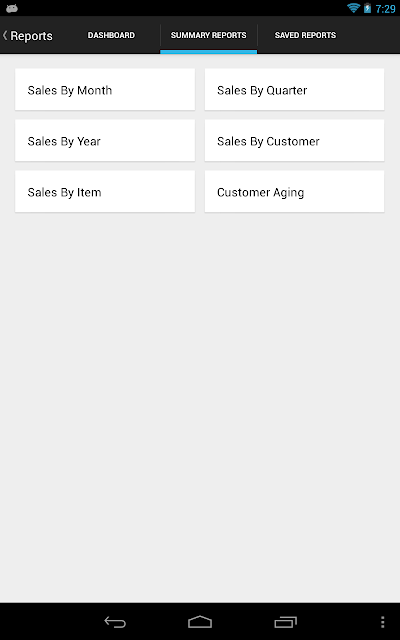Click the Wi-Fi status icon
Screen dimensions: 400x640
click(353, 8)
